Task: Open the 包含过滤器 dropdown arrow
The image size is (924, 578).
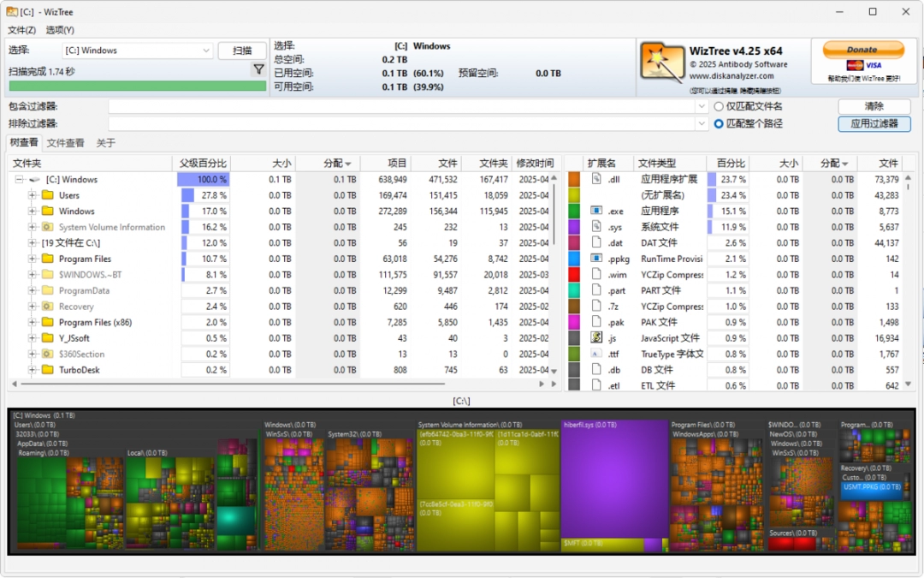Action: pyautogui.click(x=702, y=106)
